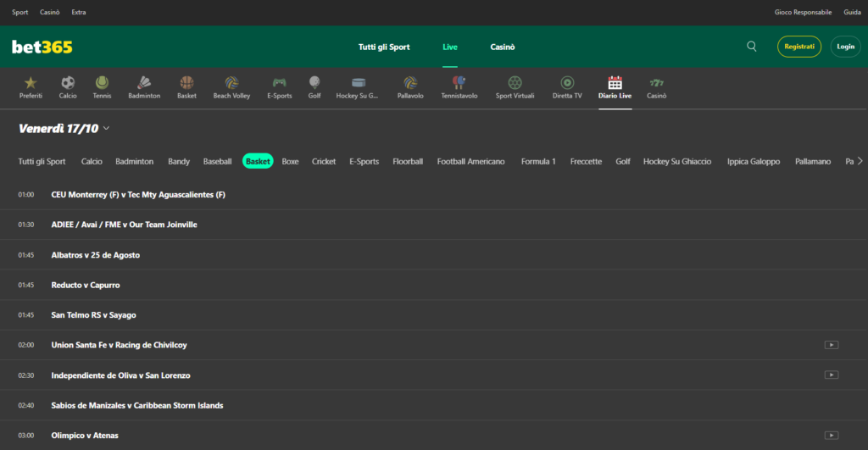The image size is (868, 450).
Task: Open the Beach Volley icon
Action: (x=231, y=83)
